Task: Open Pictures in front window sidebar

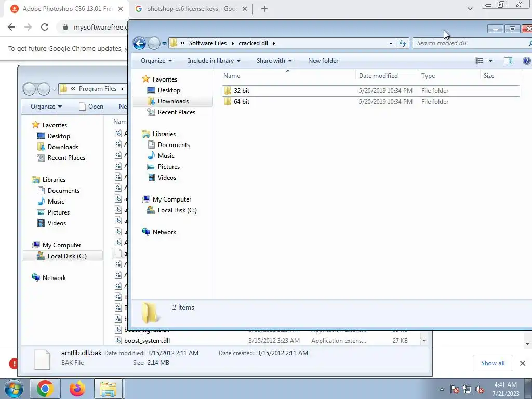Action: (x=169, y=167)
